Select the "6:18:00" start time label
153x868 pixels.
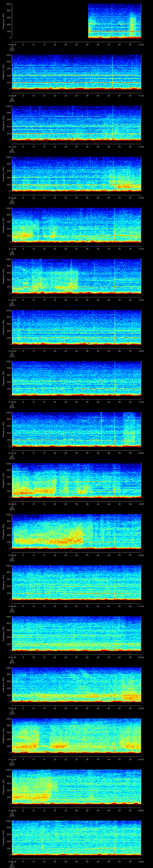12,504
